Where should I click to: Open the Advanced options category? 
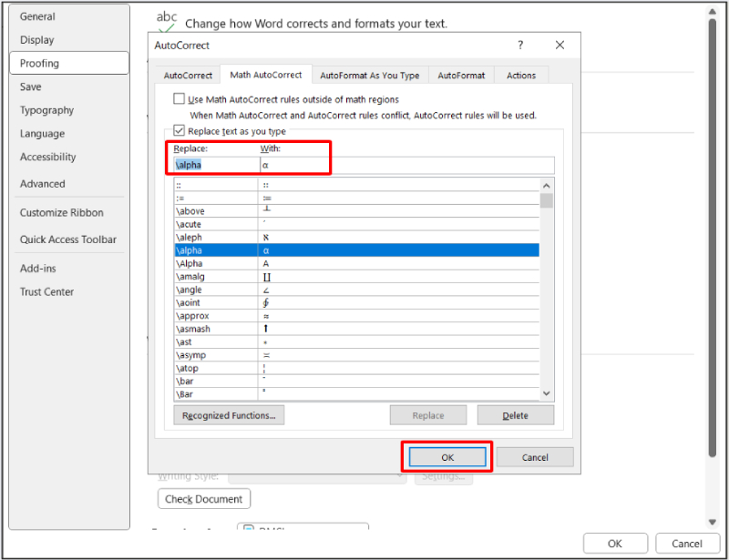coord(43,184)
